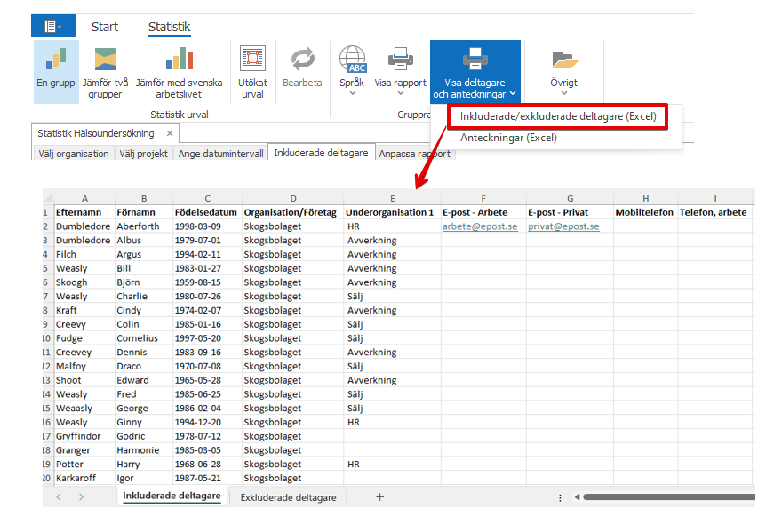
Task: Open the blue application menu button
Action: (x=53, y=26)
